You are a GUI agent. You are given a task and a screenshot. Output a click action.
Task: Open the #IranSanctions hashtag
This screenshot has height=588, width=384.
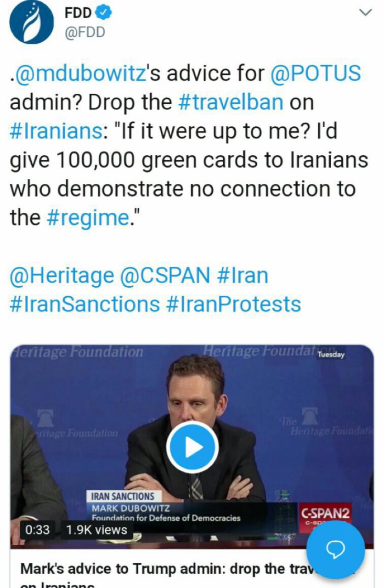pyautogui.click(x=85, y=304)
